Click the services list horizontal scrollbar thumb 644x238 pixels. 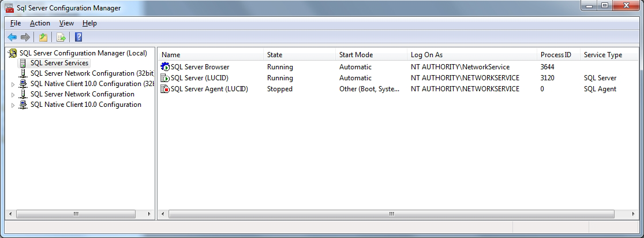point(391,214)
